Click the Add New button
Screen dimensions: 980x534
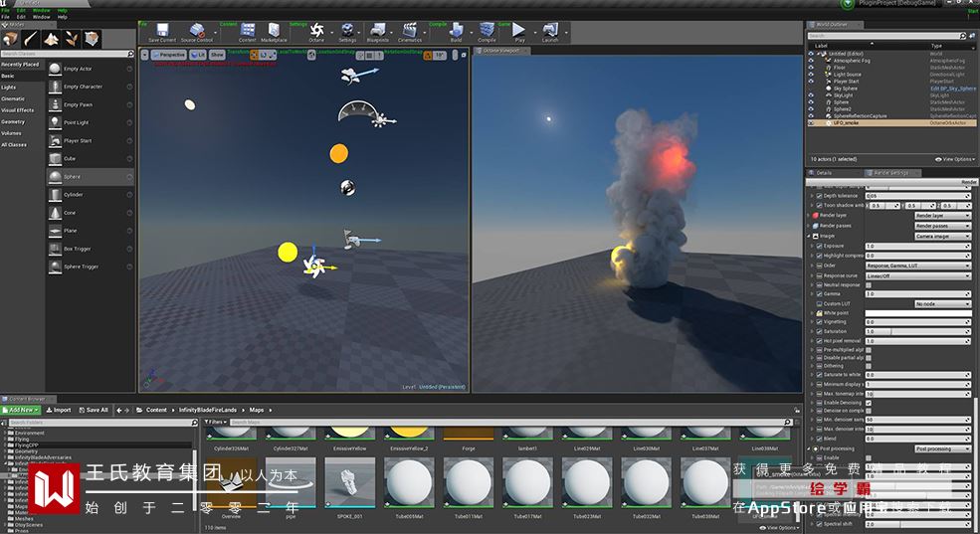pos(21,411)
